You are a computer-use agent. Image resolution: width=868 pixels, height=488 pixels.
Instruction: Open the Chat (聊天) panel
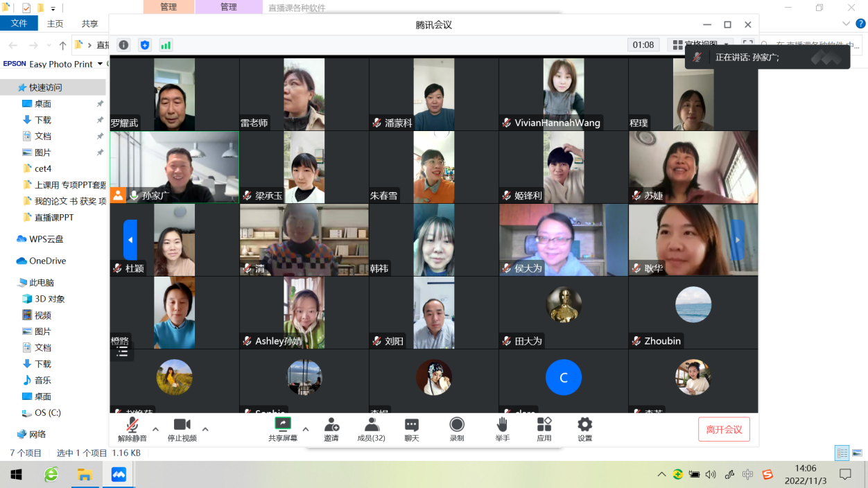412,425
